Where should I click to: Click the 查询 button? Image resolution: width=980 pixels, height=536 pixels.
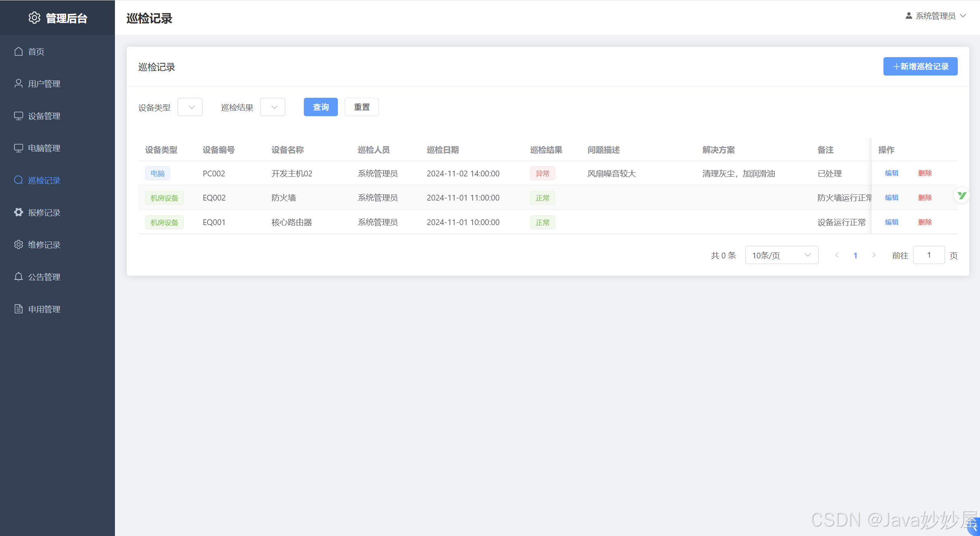(321, 107)
